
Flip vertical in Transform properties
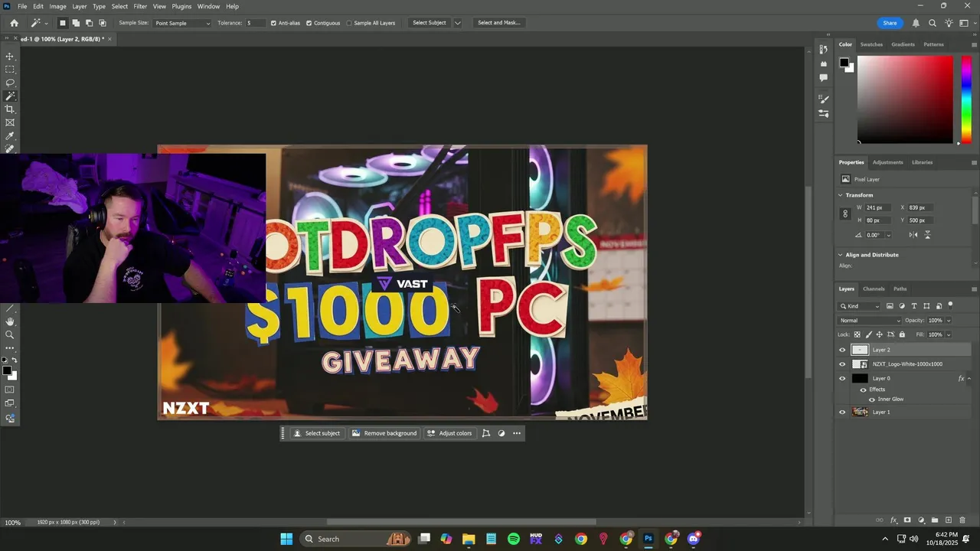[x=928, y=235]
